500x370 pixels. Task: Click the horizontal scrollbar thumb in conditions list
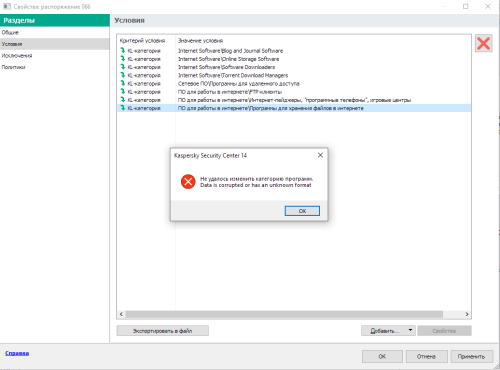[284, 314]
